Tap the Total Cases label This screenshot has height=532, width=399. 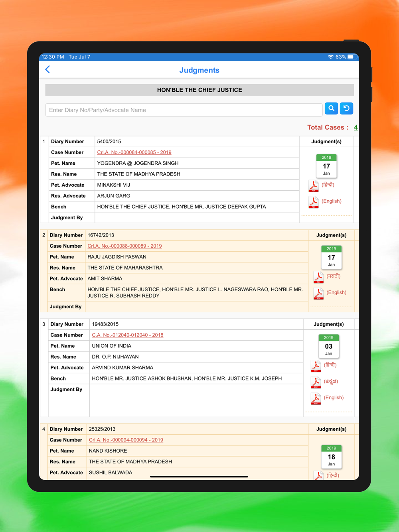328,127
